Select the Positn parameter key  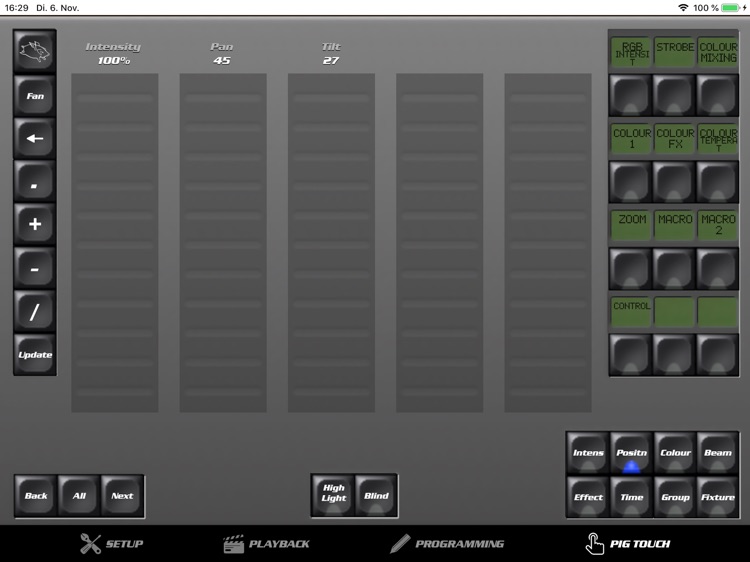[631, 453]
